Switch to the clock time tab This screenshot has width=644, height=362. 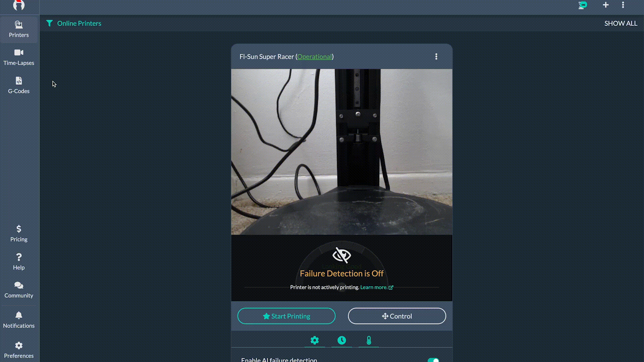[x=342, y=341]
